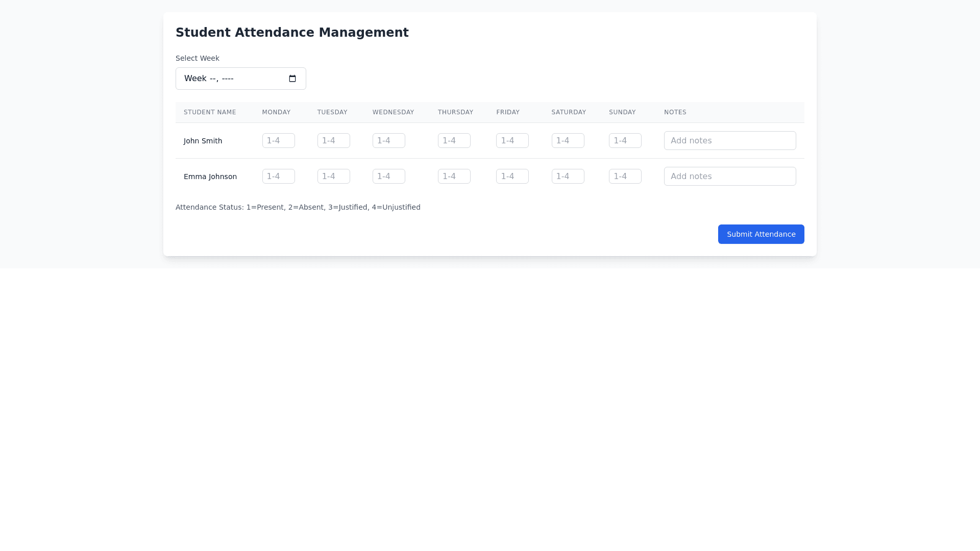
Task: Focus Emma Johnson's Wednesday attendance input
Action: click(x=388, y=177)
